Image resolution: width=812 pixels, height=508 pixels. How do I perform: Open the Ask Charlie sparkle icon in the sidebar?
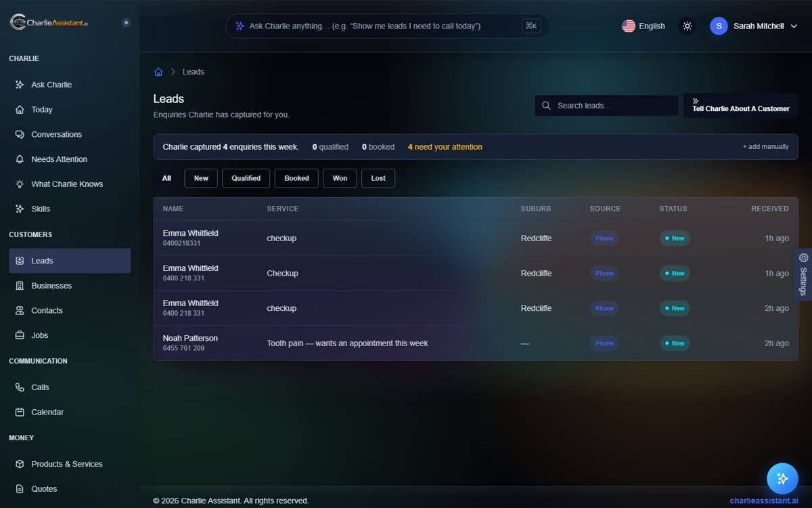(x=20, y=85)
